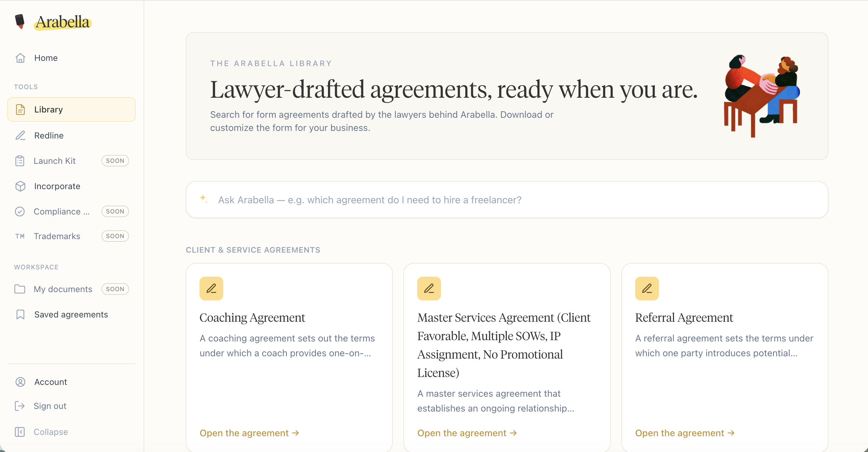Screen dimensions: 868x452
Task: Open the Account page
Action: [71, 382]
